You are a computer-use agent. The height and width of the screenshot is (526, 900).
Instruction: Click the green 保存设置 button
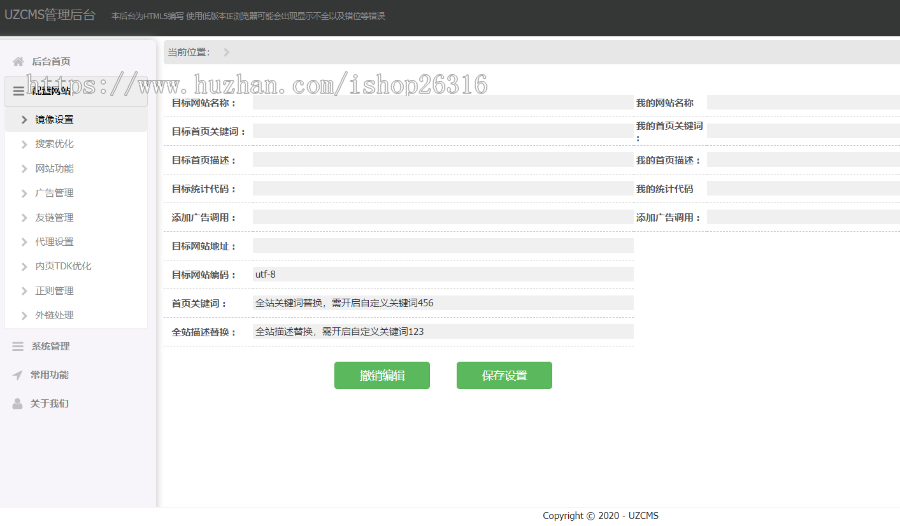tap(504, 376)
